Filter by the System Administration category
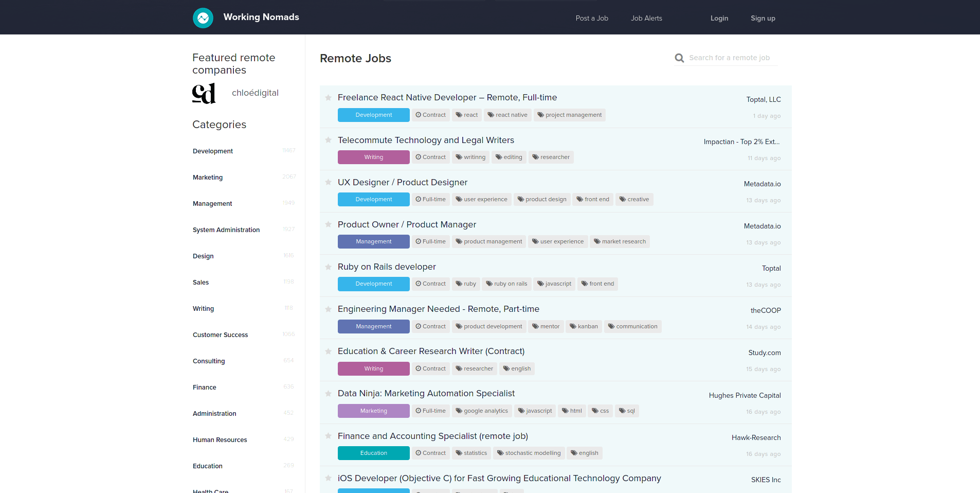 [226, 230]
